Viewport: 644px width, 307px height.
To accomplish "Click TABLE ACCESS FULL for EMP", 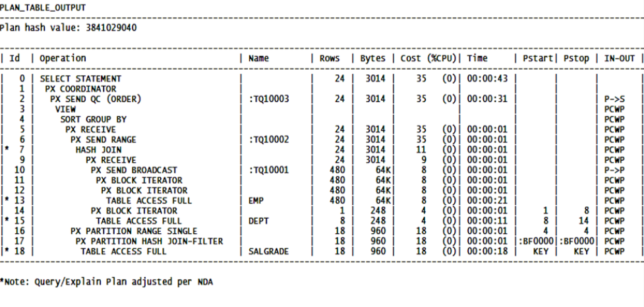I will tap(149, 201).
